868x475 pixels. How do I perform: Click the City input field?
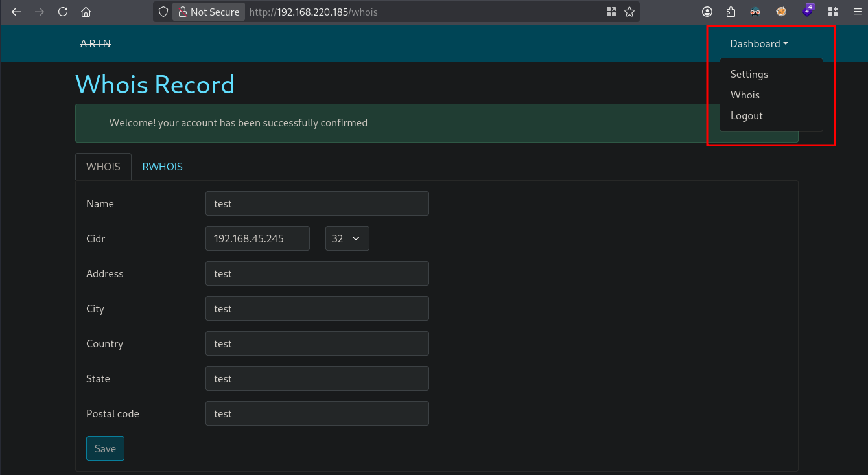coord(317,308)
